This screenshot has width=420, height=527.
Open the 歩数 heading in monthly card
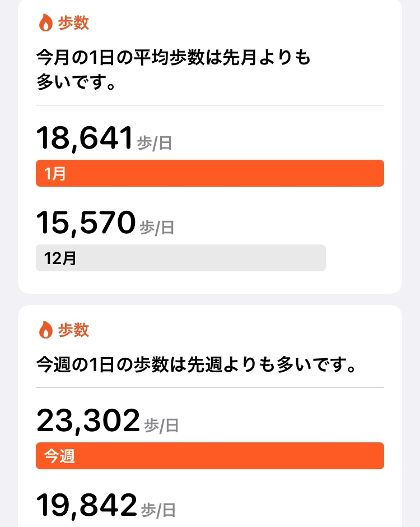click(x=73, y=23)
